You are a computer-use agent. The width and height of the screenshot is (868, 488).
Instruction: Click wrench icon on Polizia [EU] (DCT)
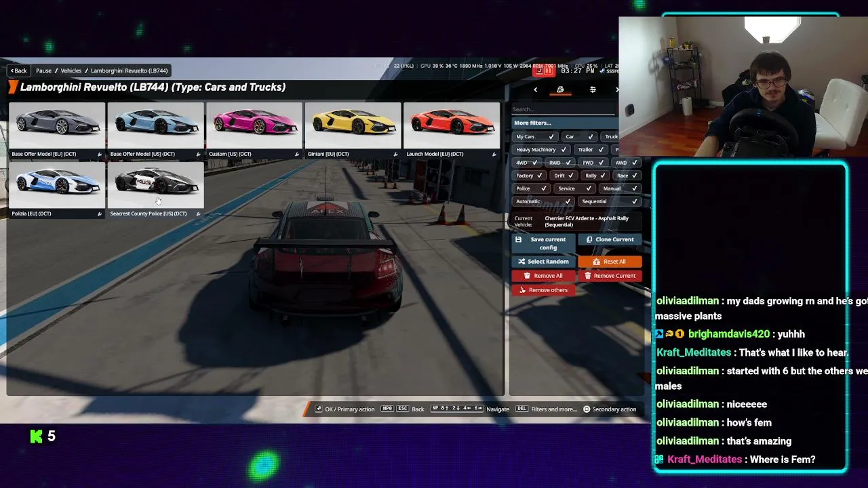pyautogui.click(x=100, y=214)
